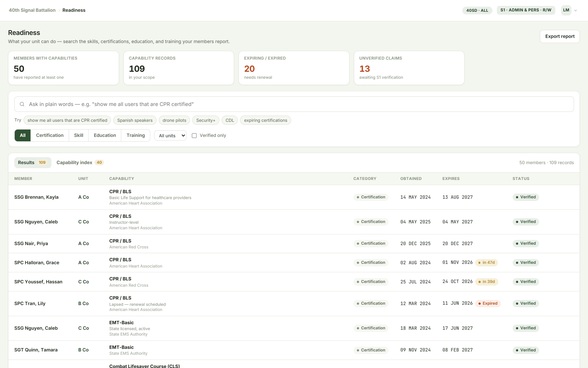The height and width of the screenshot is (368, 588).
Task: Click the 13 AUG 2027 expiry date
Action: (458, 197)
